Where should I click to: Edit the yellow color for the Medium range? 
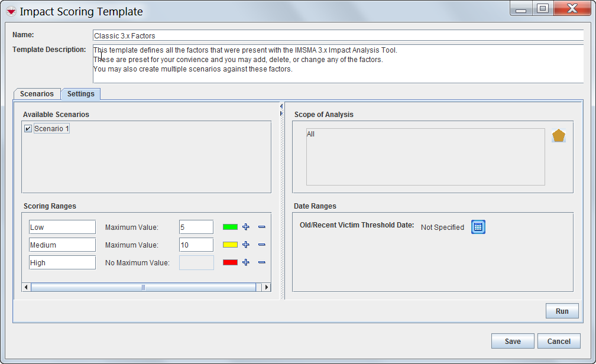coord(230,245)
